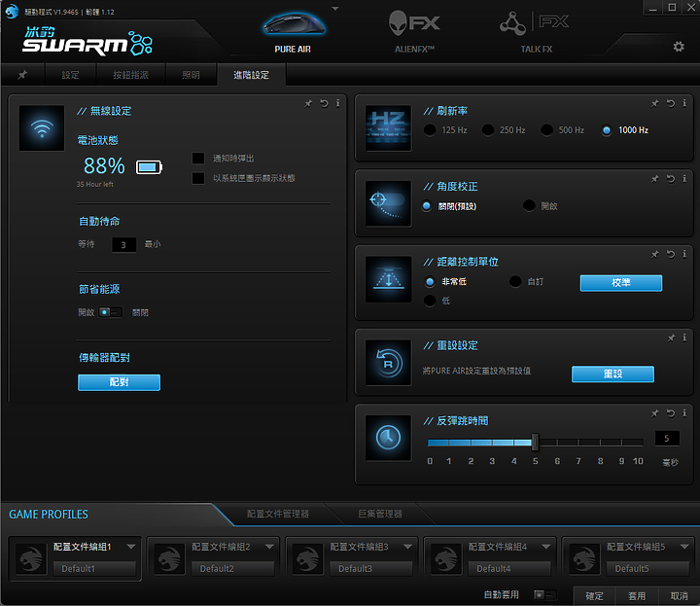Pin the 角度校正 panel
The image size is (700, 606).
click(655, 179)
